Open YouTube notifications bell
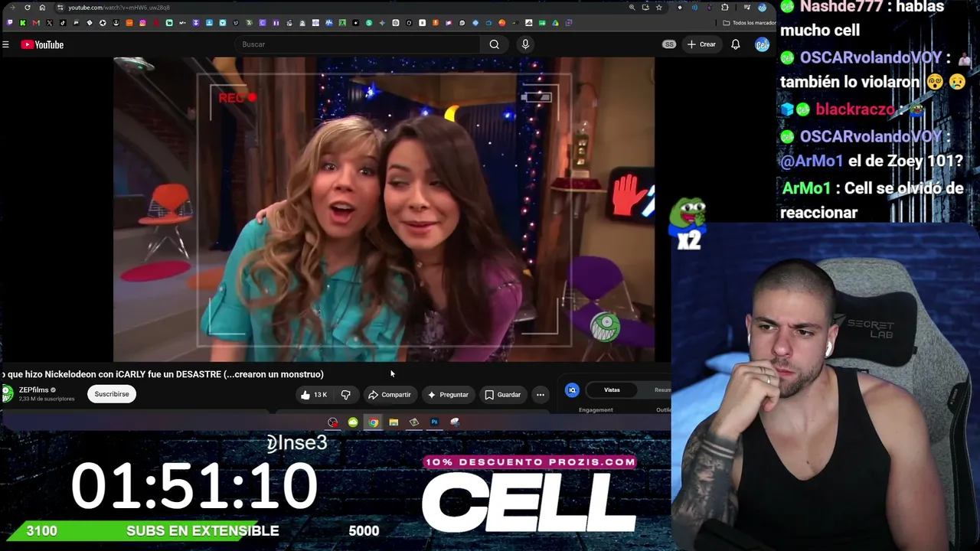980x551 pixels. [x=735, y=44]
